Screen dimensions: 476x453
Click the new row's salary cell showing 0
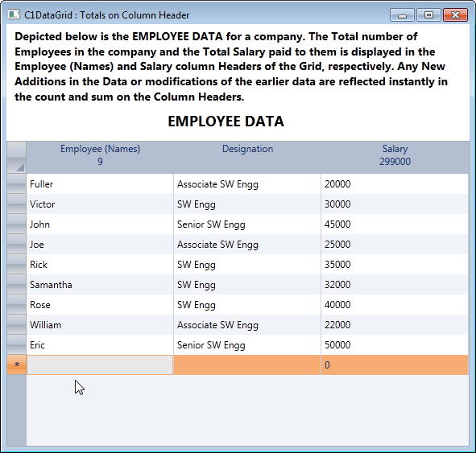click(x=395, y=364)
